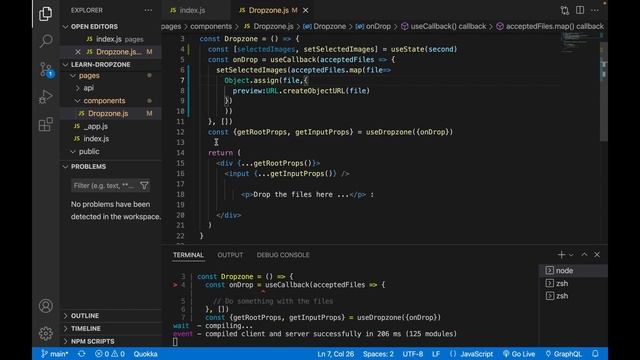The width and height of the screenshot is (640, 360).
Task: Change language mode JavaScript
Action: tap(476, 354)
